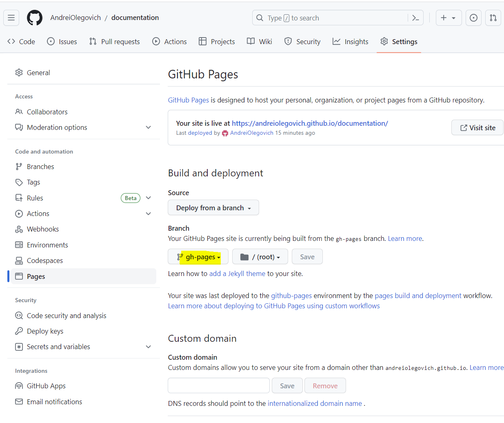Click the GitHub Apps hubot icon
504x423 pixels.
click(x=19, y=386)
